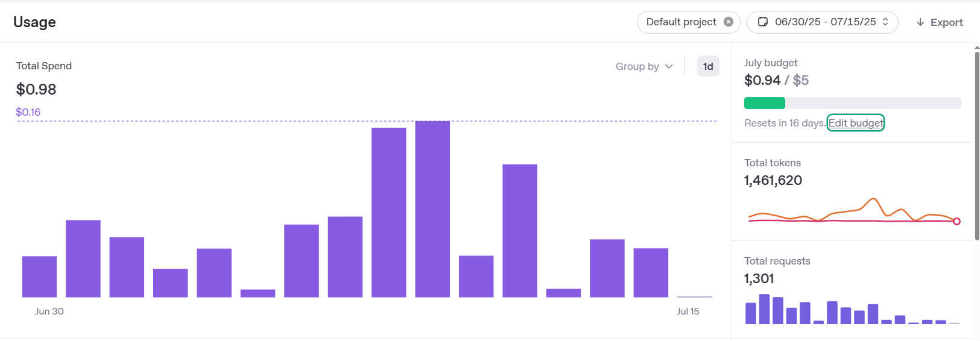Click the green July budget progress bar
Screen dimensions: 980x341
pyautogui.click(x=765, y=103)
